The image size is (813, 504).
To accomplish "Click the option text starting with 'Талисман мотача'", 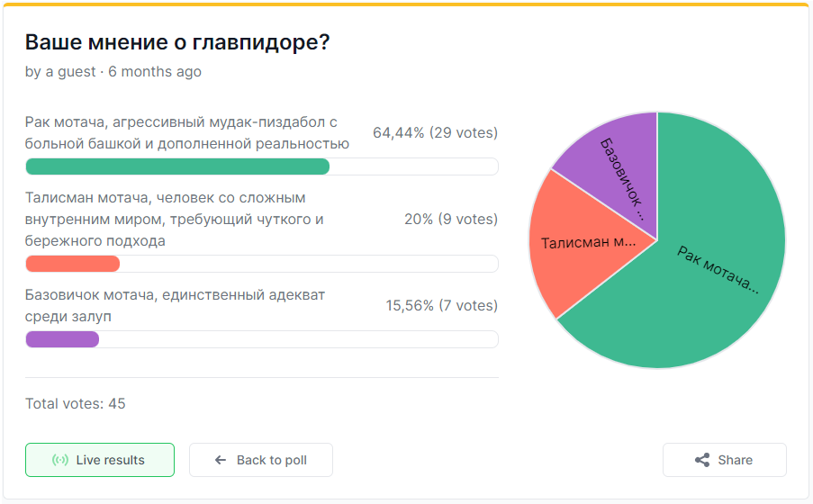I will [174, 220].
